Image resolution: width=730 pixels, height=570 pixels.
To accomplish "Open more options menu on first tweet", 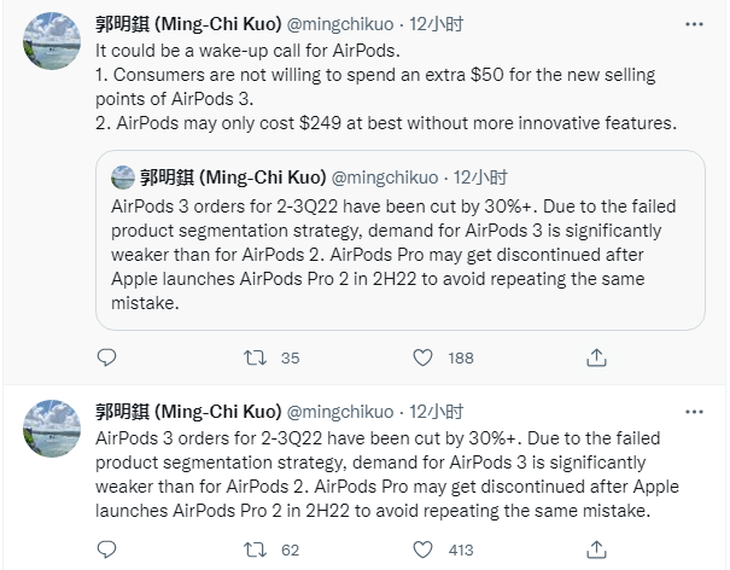I will 694,24.
